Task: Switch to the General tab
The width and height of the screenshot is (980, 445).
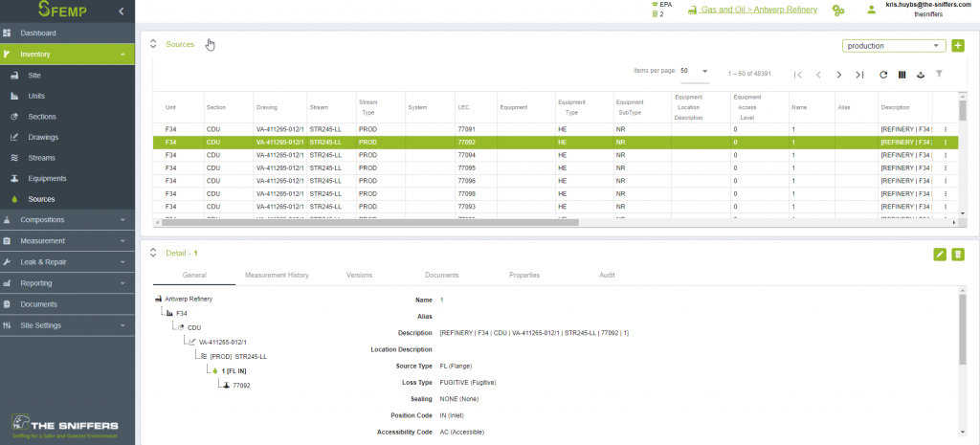Action: click(x=194, y=275)
